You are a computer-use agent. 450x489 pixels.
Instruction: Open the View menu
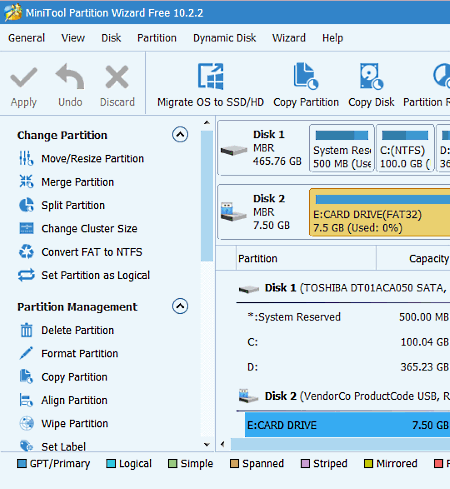pyautogui.click(x=73, y=38)
